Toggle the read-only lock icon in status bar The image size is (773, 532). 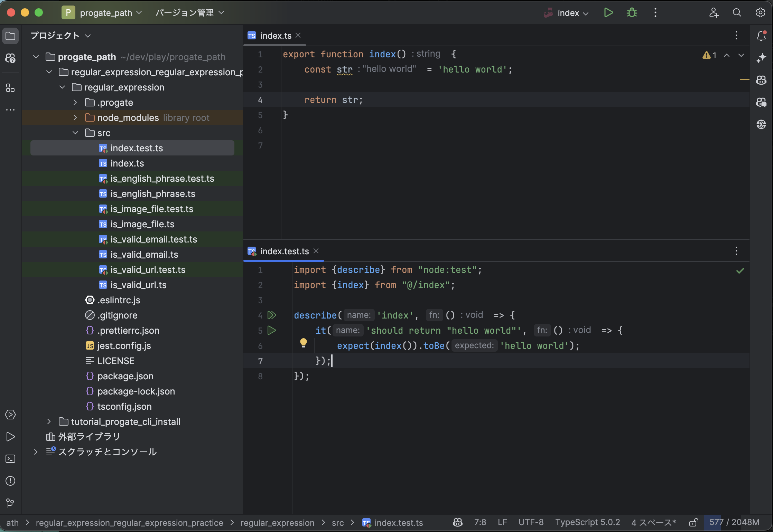pyautogui.click(x=693, y=522)
